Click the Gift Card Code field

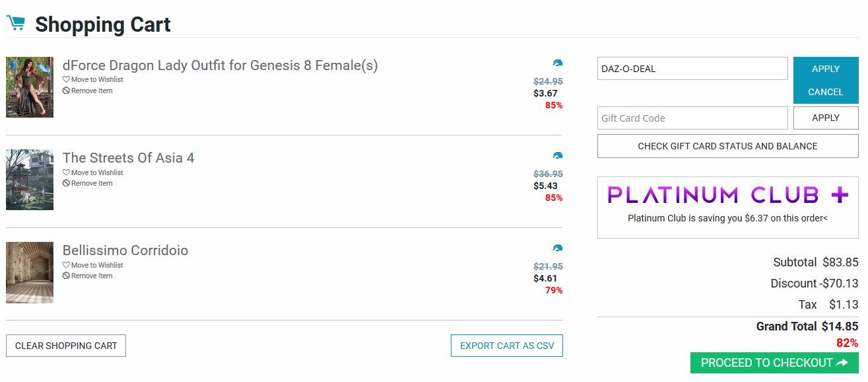[692, 118]
